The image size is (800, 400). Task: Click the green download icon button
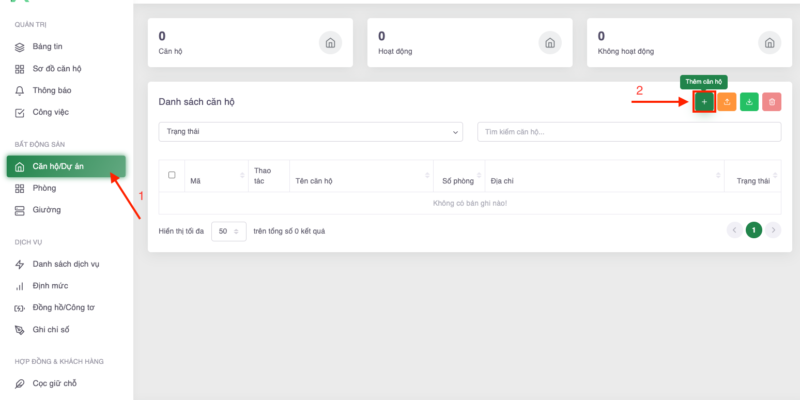(749, 102)
